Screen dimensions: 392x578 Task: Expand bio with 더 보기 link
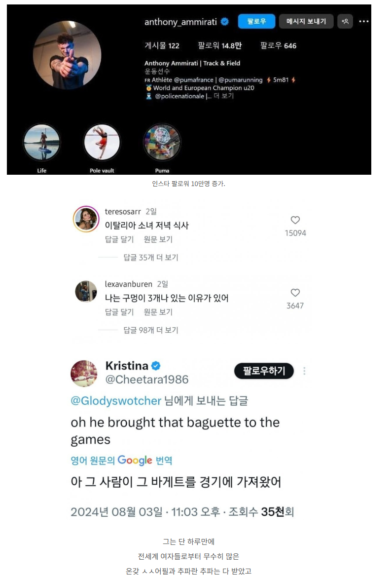pos(223,96)
